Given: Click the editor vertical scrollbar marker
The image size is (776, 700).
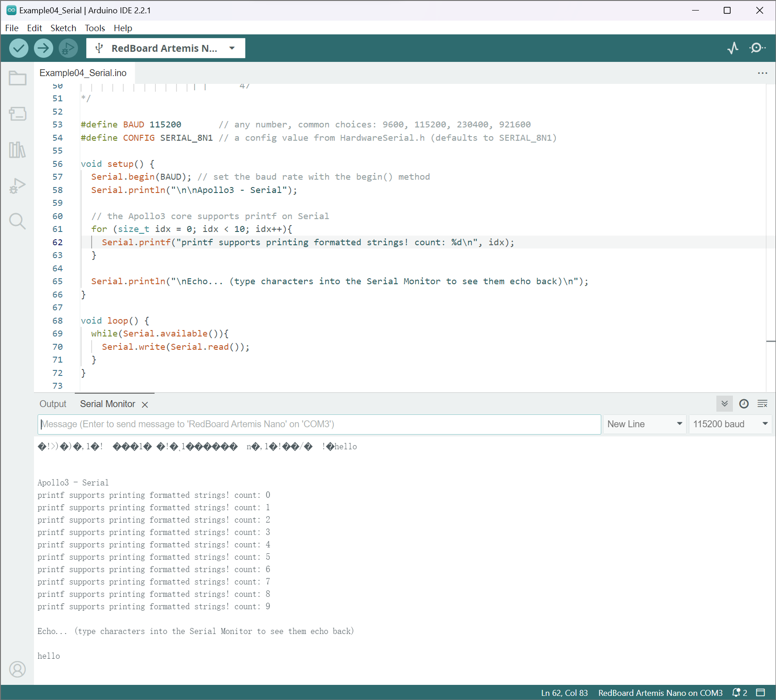Looking at the screenshot, I should click(771, 341).
